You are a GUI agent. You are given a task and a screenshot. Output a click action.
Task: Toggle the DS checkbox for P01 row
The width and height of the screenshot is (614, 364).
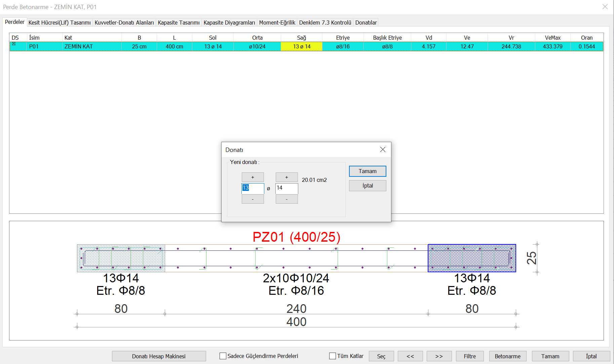(14, 44)
